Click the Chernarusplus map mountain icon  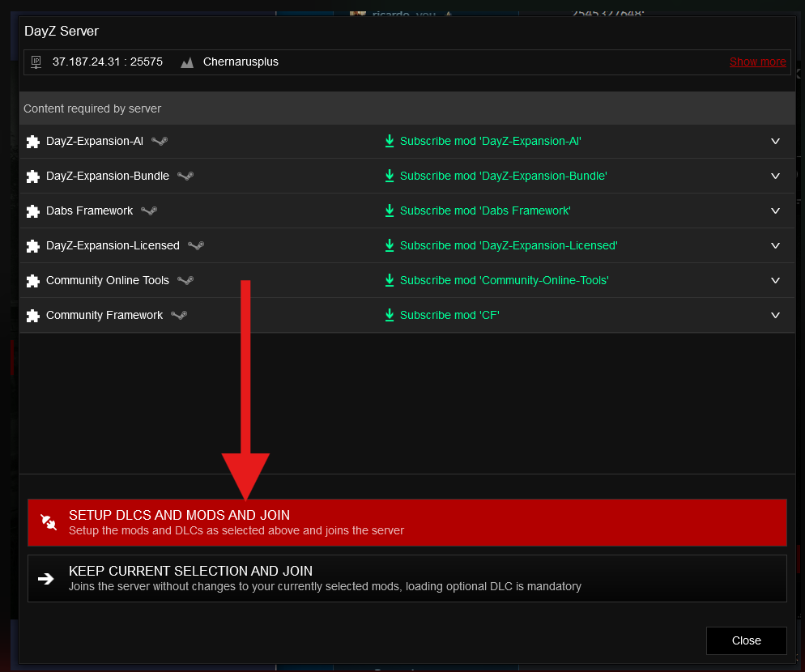[187, 62]
